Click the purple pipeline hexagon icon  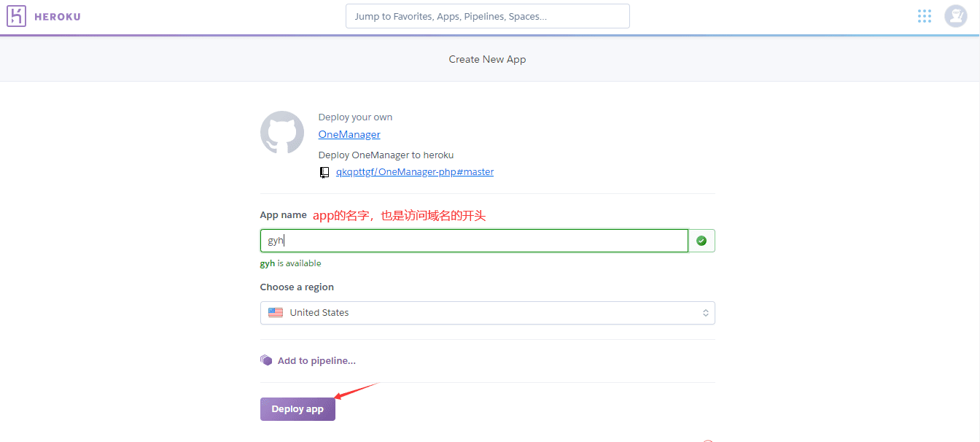[x=266, y=360]
